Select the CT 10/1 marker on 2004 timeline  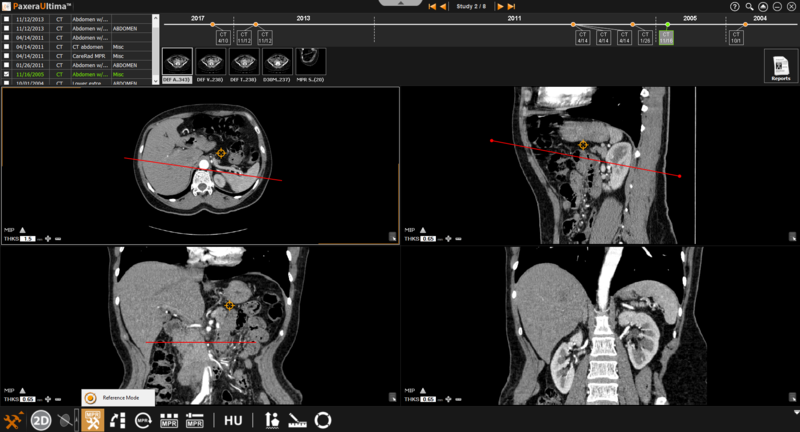pos(735,38)
